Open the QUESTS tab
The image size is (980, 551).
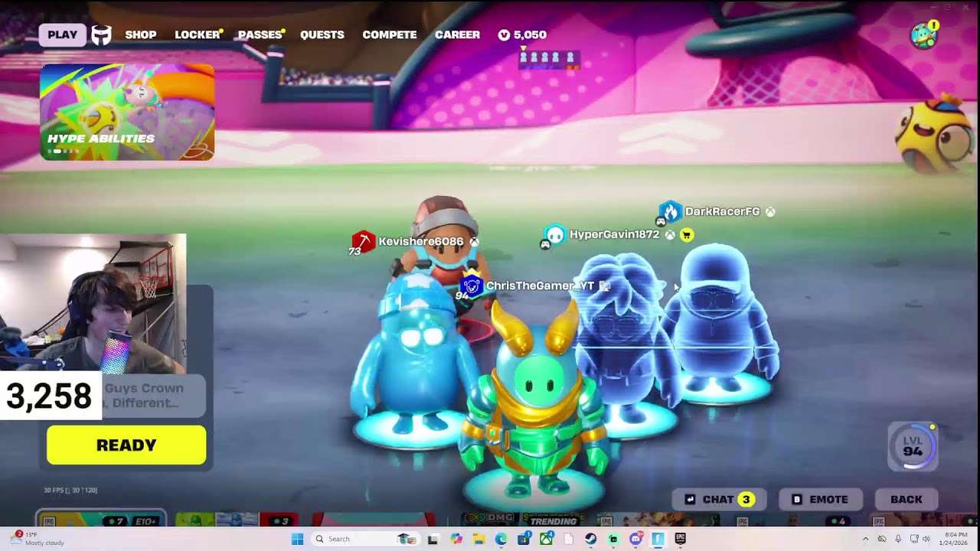click(322, 34)
